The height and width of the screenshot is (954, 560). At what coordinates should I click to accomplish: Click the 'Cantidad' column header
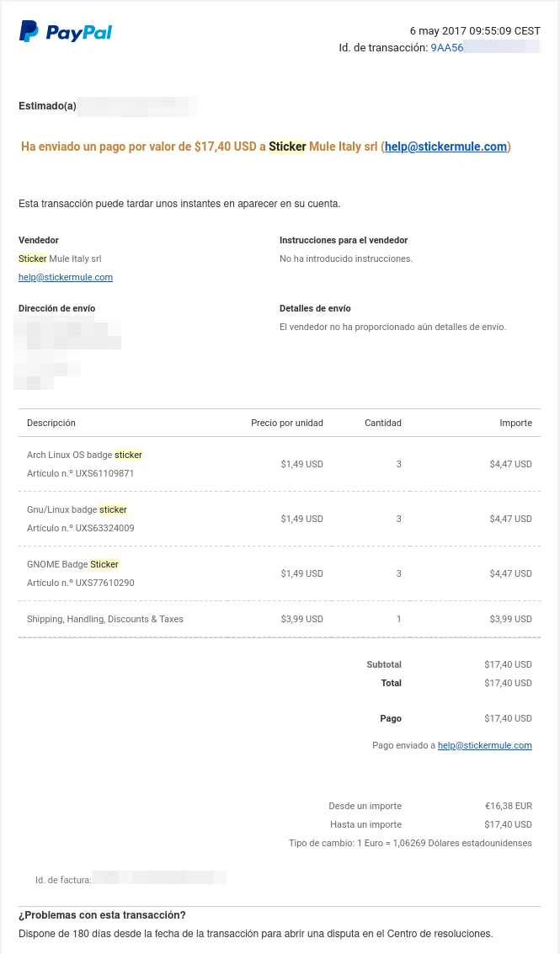382,423
